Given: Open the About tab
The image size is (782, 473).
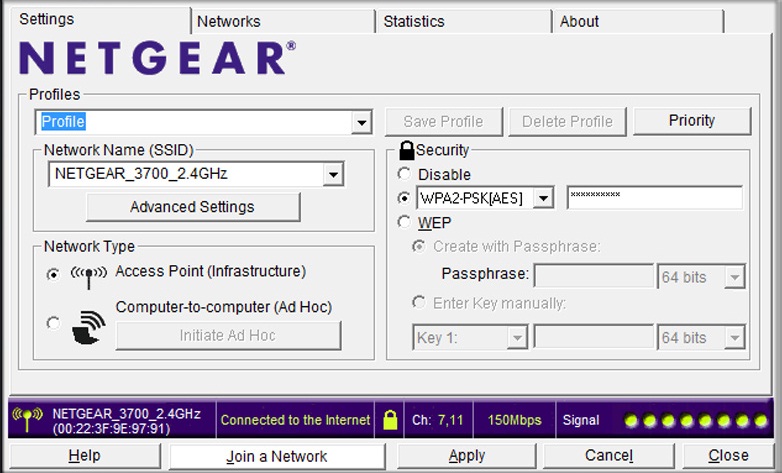Looking at the screenshot, I should tap(637, 21).
